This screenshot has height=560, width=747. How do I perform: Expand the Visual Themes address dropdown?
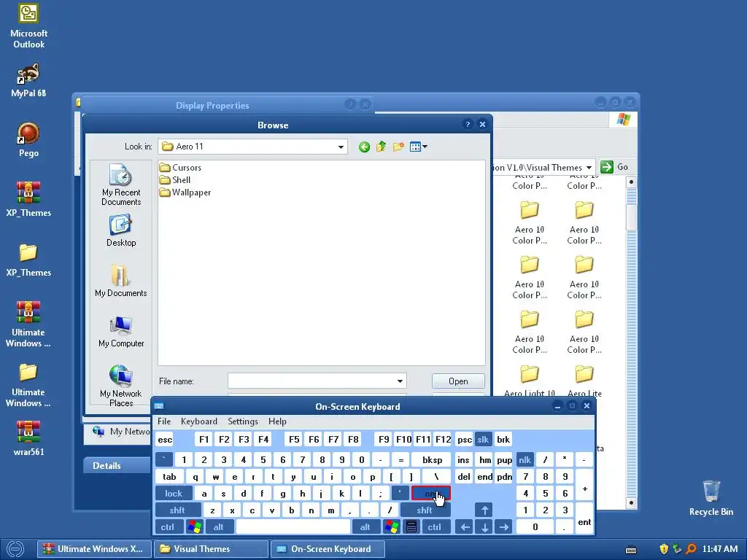(x=589, y=168)
